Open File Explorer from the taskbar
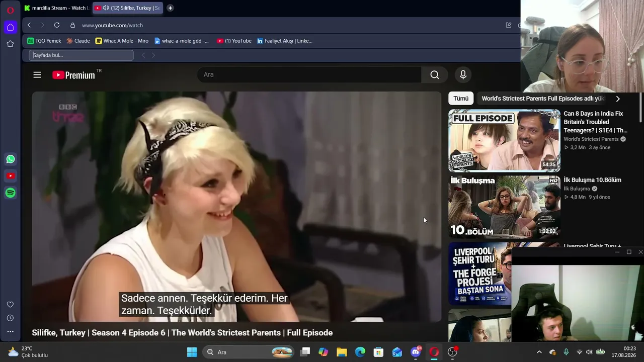 (342, 352)
